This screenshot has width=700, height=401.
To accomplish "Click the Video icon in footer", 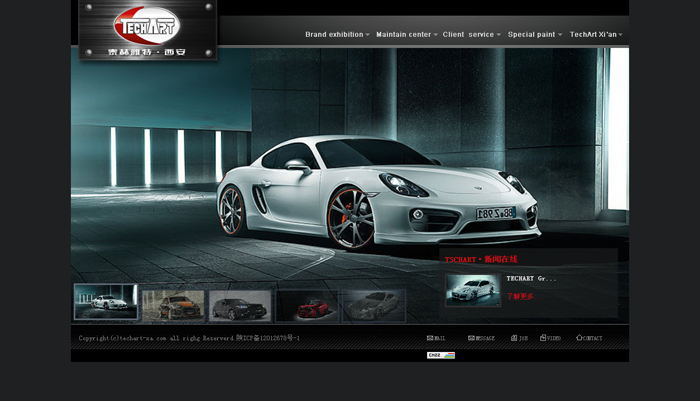I will (550, 338).
